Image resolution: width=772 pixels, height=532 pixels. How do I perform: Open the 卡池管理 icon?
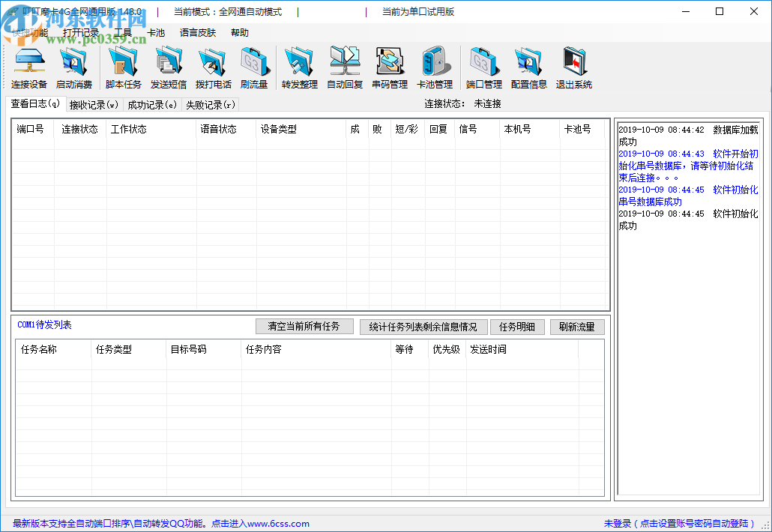pos(435,67)
